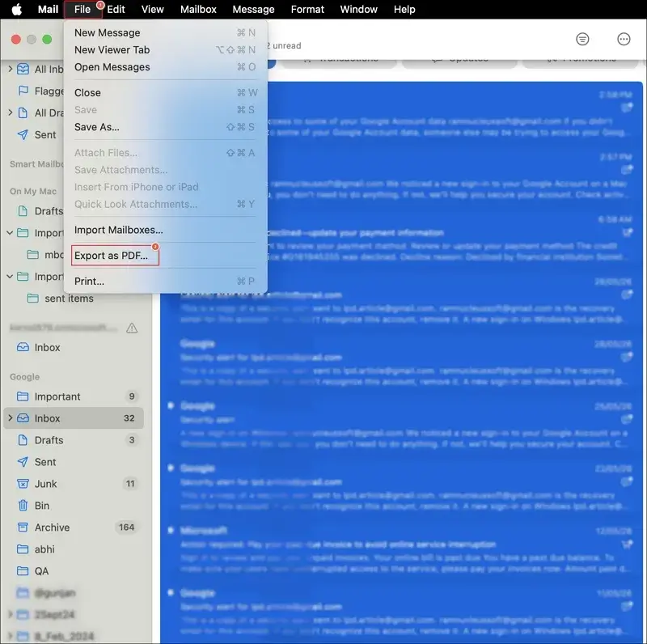647x644 pixels.
Task: Click Google Inbox with 32 unread
Action: [x=74, y=418]
